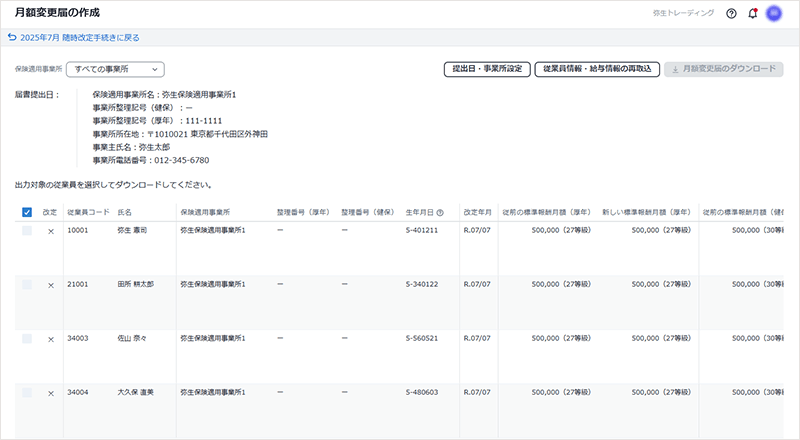The image size is (800, 440).
Task: Check the box for employee 34003
Action: 27,339
